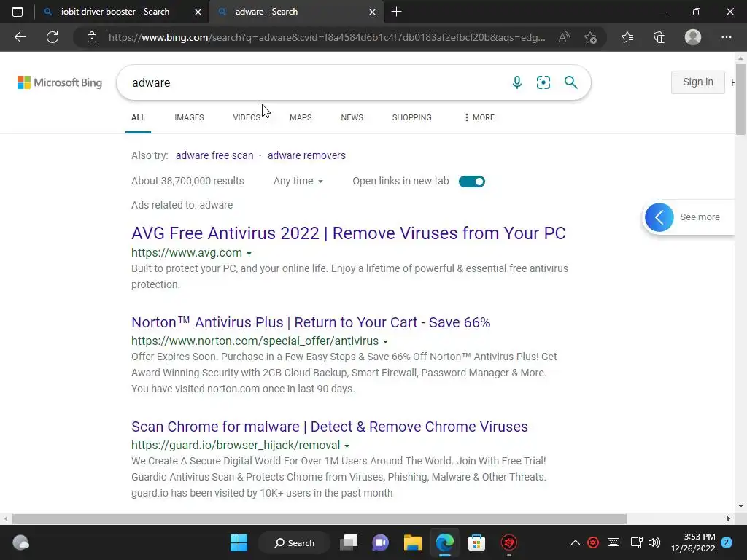Open the volume speaker tray icon

coord(654,542)
